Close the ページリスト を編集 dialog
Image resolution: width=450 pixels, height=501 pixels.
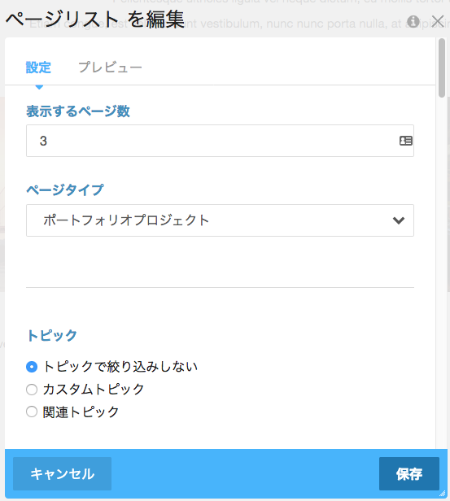tap(438, 21)
